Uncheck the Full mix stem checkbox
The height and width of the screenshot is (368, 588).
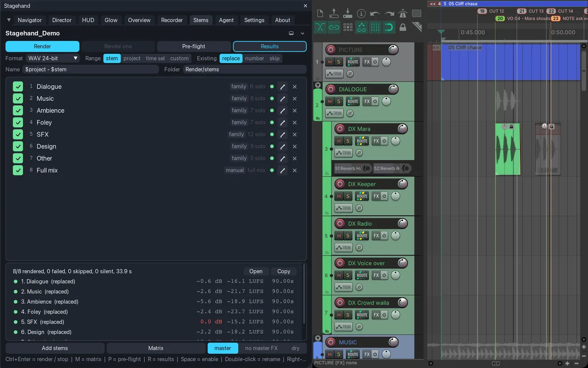(x=18, y=170)
